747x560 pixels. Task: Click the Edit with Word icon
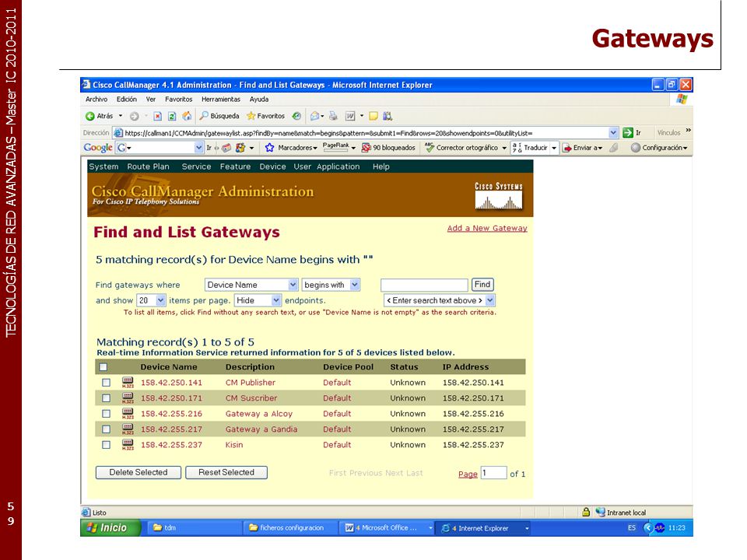click(350, 116)
